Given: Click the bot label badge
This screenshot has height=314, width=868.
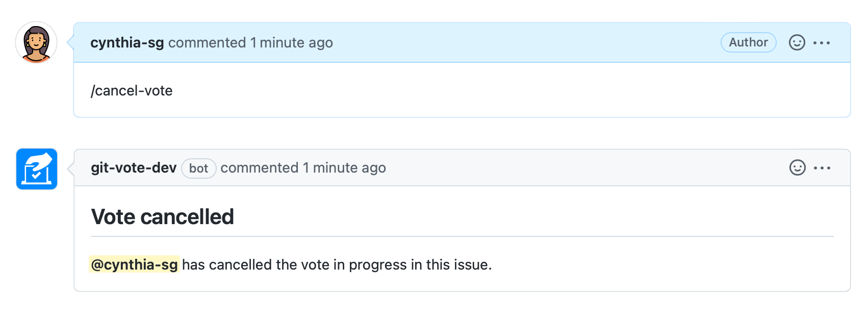Looking at the screenshot, I should [198, 168].
